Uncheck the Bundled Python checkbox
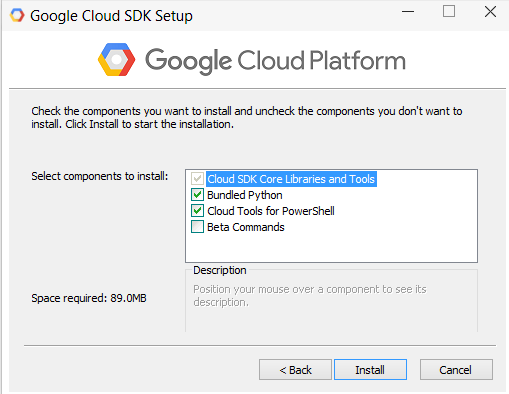 (x=197, y=195)
